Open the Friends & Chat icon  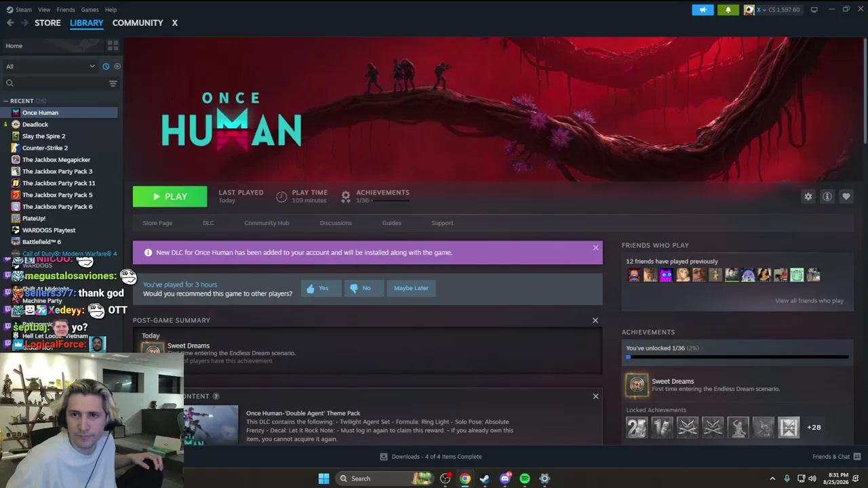tap(857, 457)
